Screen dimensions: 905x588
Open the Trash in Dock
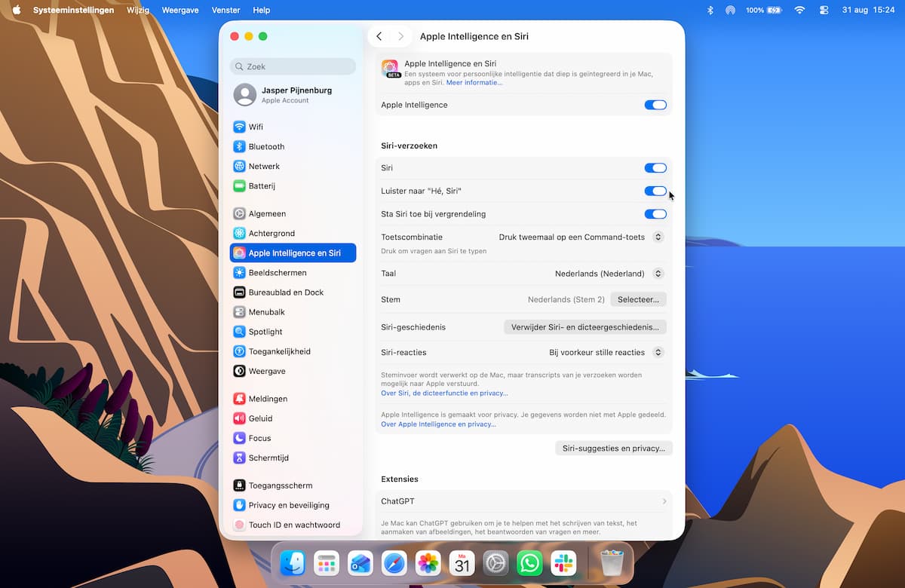(612, 563)
